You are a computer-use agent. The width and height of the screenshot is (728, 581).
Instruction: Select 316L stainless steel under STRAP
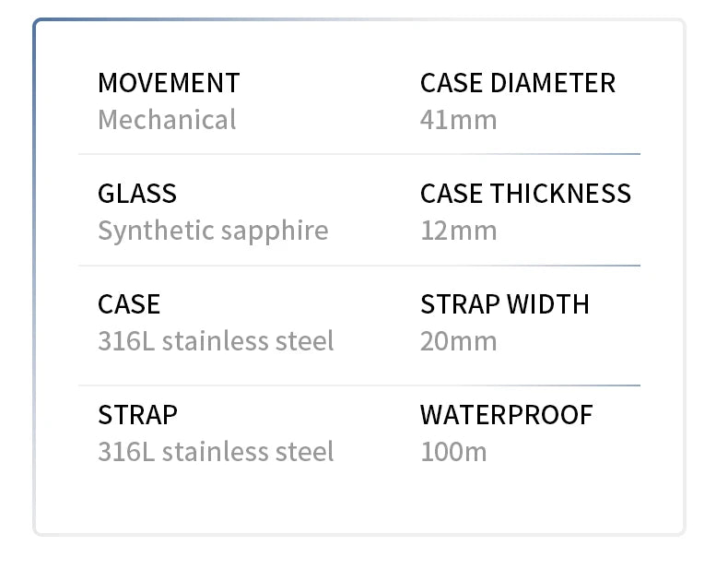(x=216, y=452)
